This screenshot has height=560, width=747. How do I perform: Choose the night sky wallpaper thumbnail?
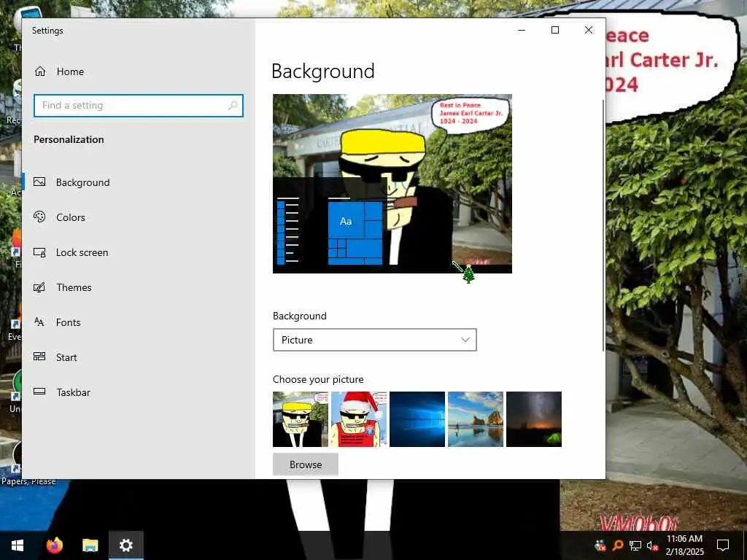point(533,419)
